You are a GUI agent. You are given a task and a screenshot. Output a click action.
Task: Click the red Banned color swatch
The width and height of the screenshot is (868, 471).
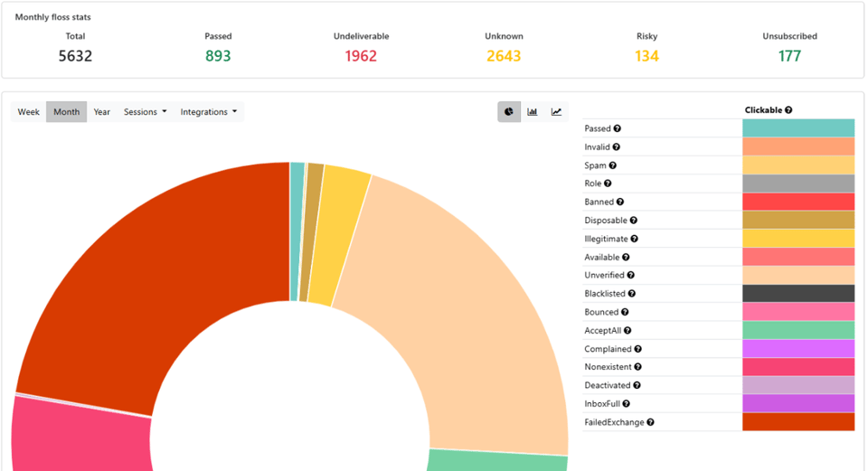(x=798, y=202)
